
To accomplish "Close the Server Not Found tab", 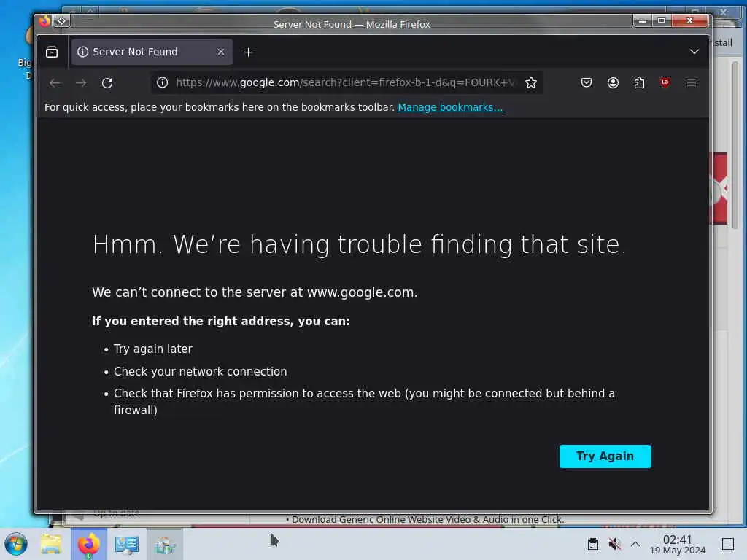I will (221, 52).
